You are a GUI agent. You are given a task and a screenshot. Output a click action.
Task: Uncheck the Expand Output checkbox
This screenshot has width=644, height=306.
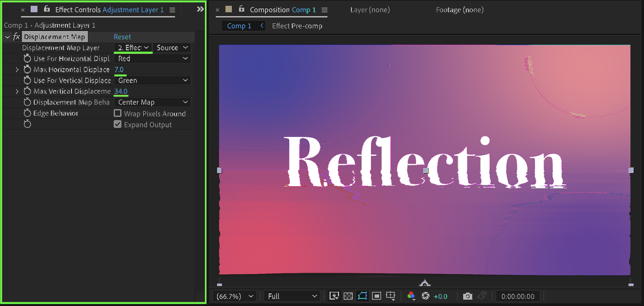118,124
